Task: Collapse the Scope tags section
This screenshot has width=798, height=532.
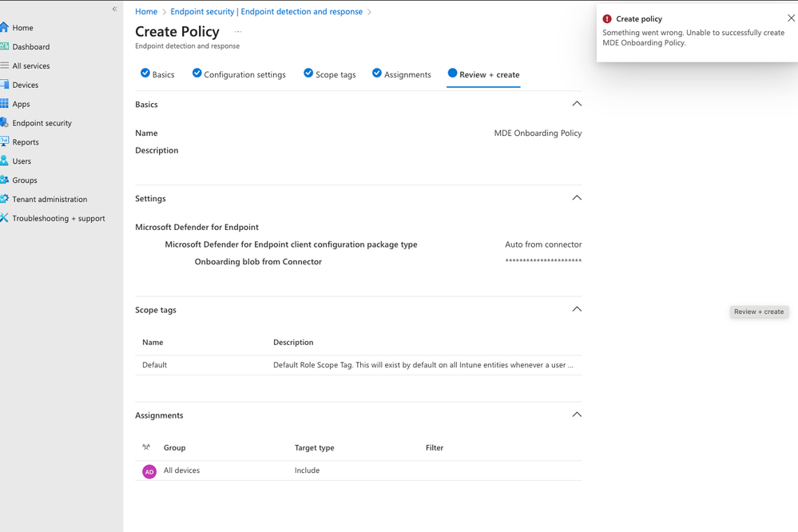Action: 577,309
